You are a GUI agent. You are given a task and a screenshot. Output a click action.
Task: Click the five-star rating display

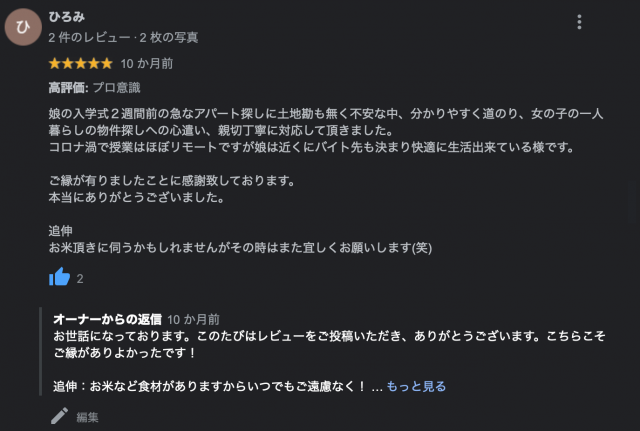point(80,64)
